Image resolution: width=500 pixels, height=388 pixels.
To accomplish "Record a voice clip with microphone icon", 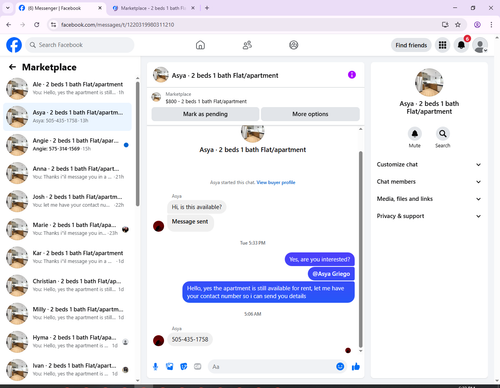I will (x=155, y=367).
